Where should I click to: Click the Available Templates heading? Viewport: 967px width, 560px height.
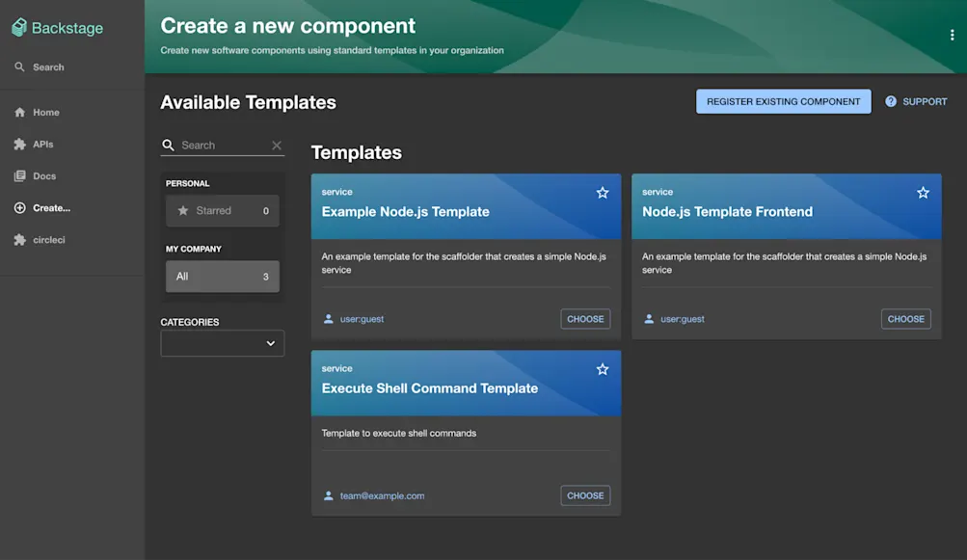click(248, 102)
